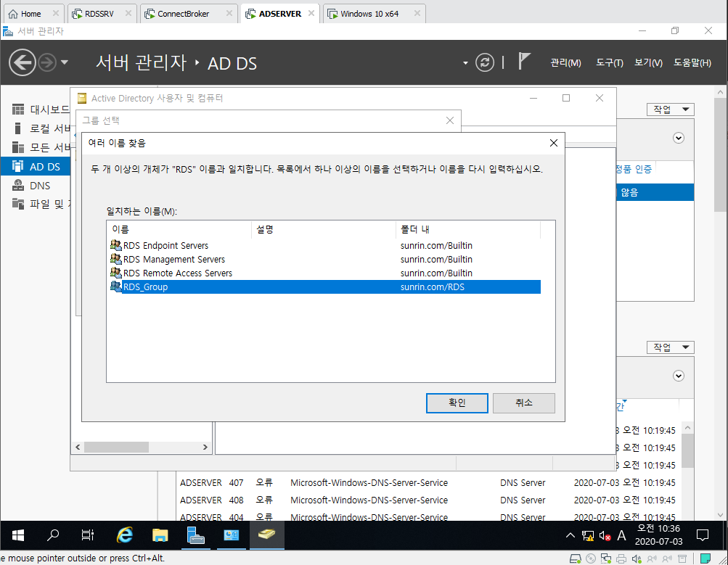This screenshot has width=728, height=565.
Task: Select 로컬 서버 in the sidebar
Action: [x=36, y=128]
